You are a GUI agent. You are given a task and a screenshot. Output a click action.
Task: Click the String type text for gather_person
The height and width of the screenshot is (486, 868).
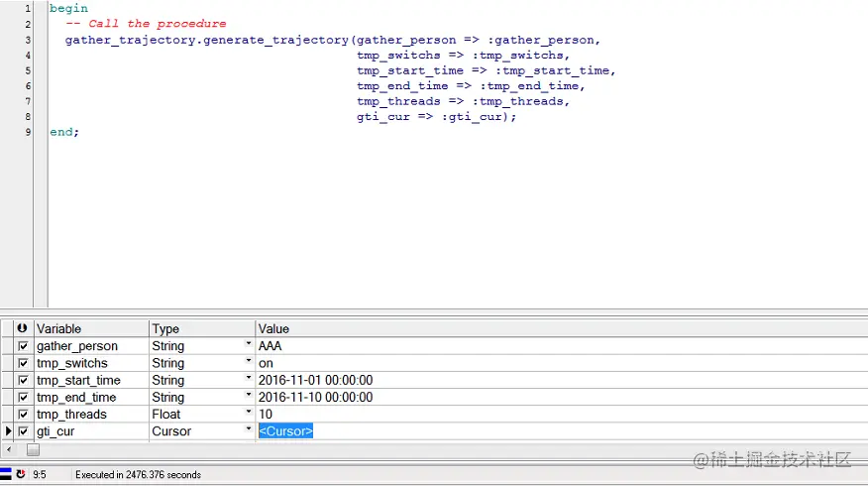[168, 346]
